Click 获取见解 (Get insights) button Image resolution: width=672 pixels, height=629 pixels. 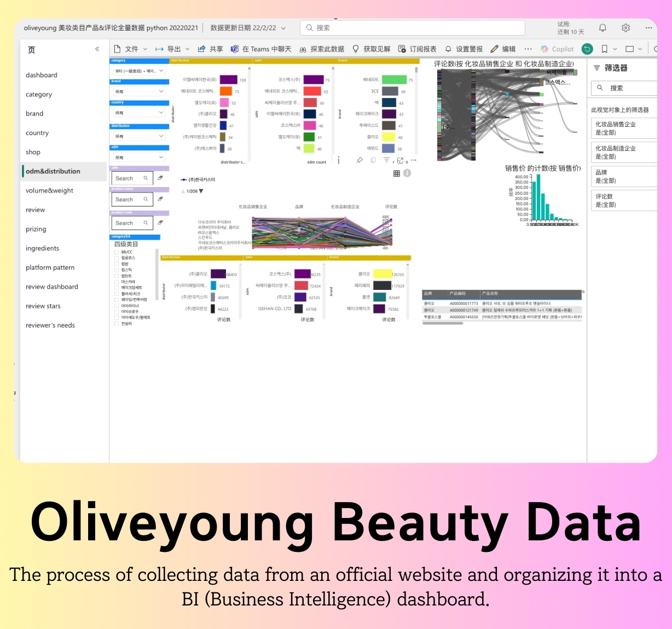371,49
